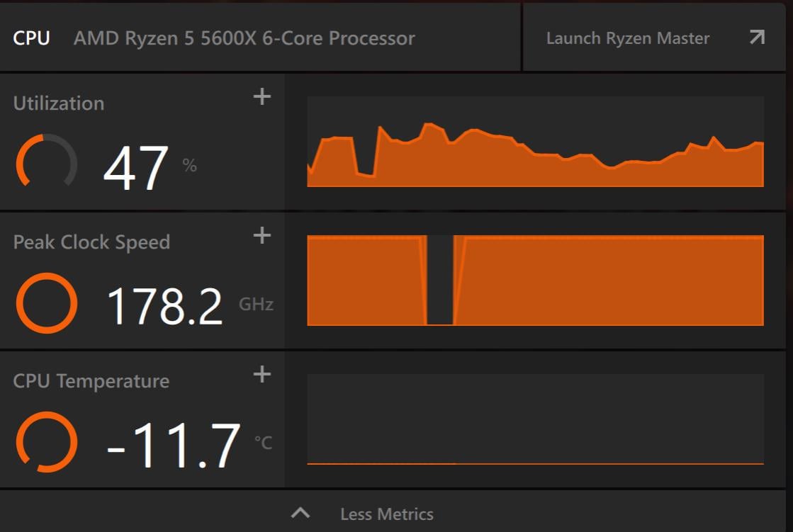Expand CPU Temperature with its plus icon
793x532 pixels.
[x=262, y=374]
